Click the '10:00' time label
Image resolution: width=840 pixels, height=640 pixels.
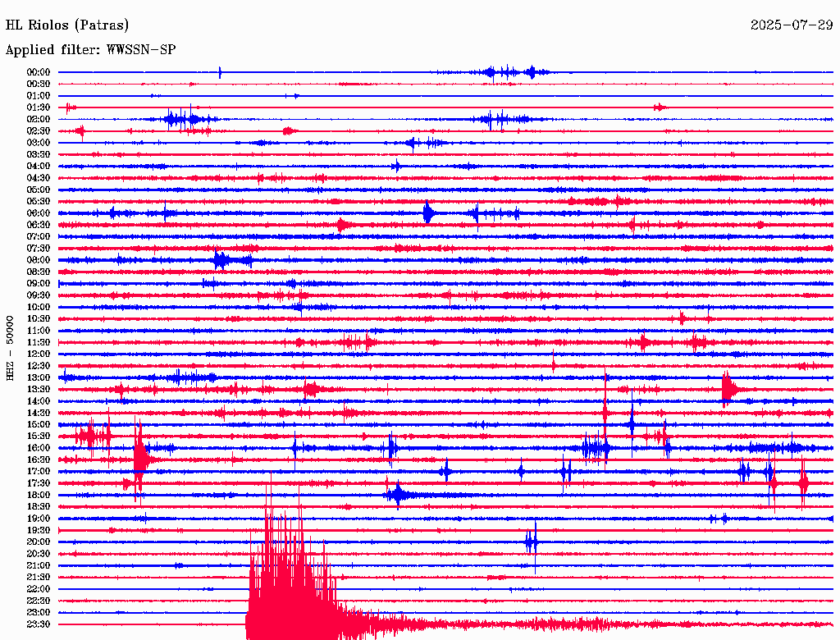pyautogui.click(x=39, y=307)
